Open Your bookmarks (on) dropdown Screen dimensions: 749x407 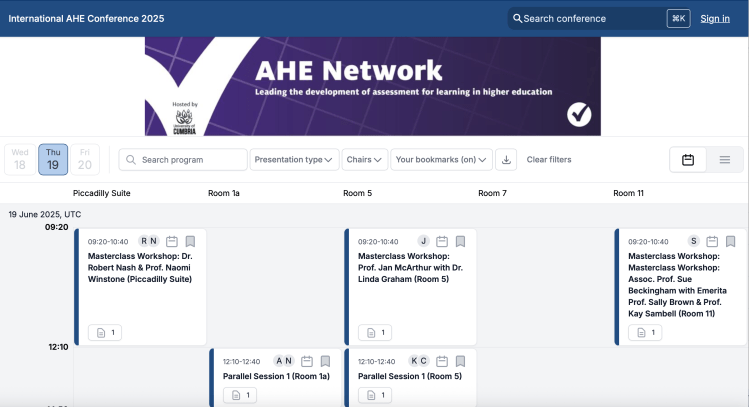point(441,160)
